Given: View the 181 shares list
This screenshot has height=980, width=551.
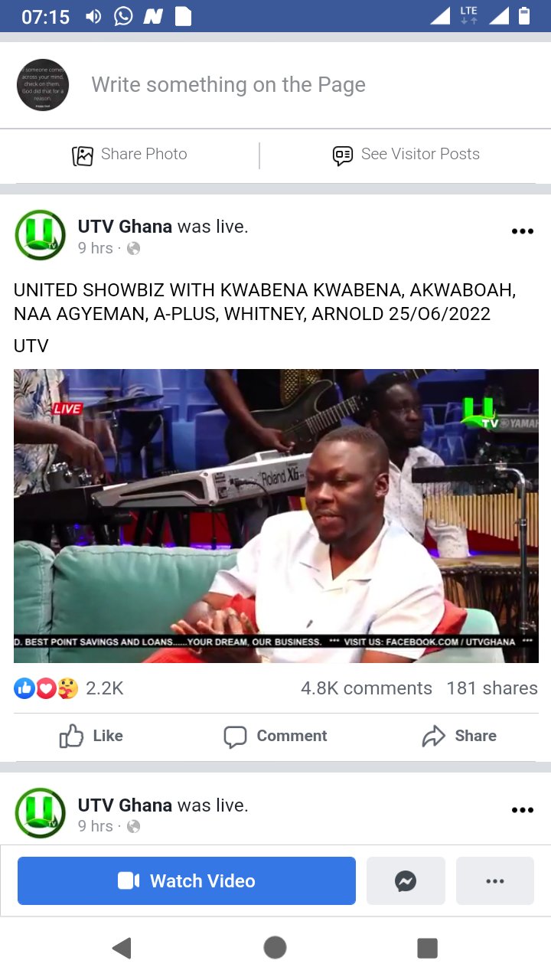Looking at the screenshot, I should click(x=492, y=688).
